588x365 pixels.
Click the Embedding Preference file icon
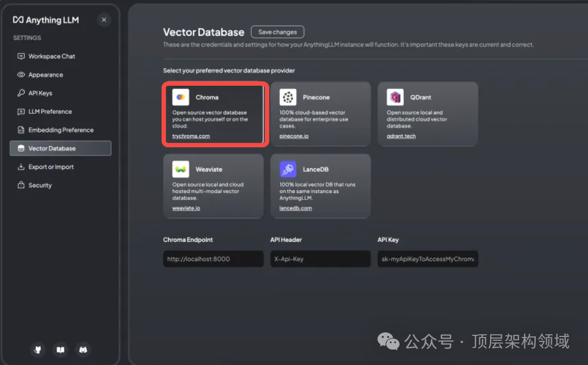coord(21,130)
